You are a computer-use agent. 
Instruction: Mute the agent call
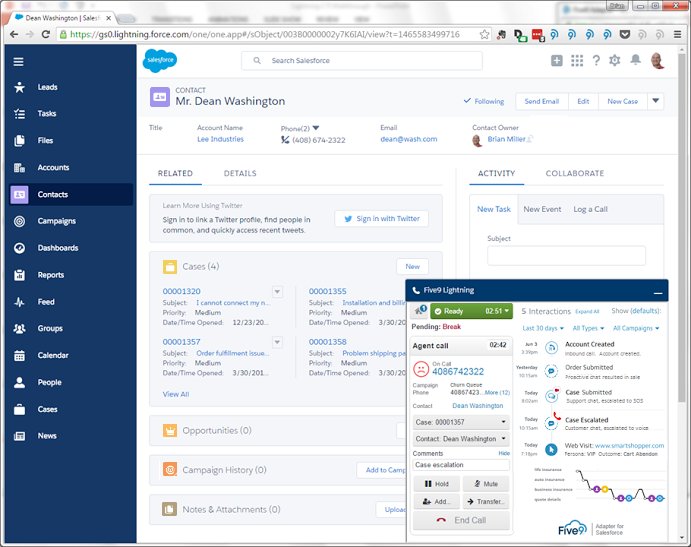(486, 484)
